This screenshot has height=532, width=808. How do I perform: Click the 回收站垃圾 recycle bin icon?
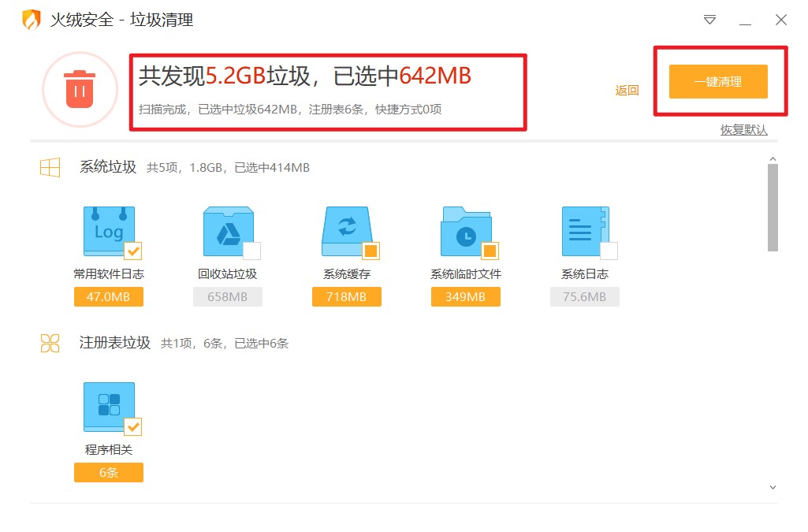click(227, 229)
